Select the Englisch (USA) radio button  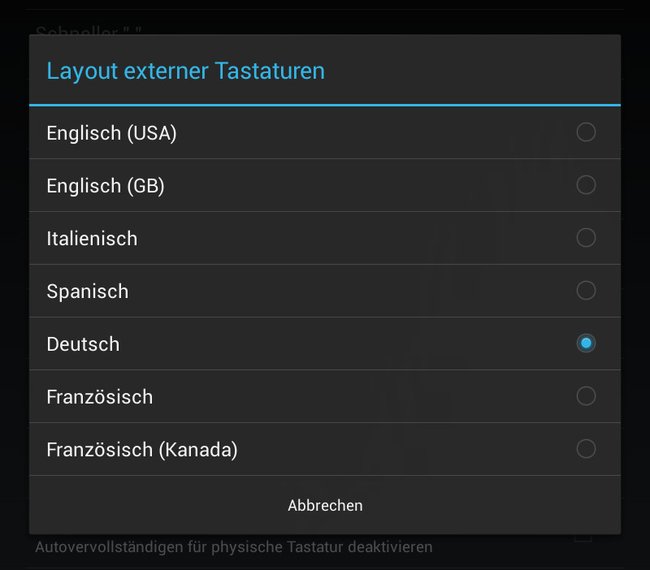click(x=586, y=132)
